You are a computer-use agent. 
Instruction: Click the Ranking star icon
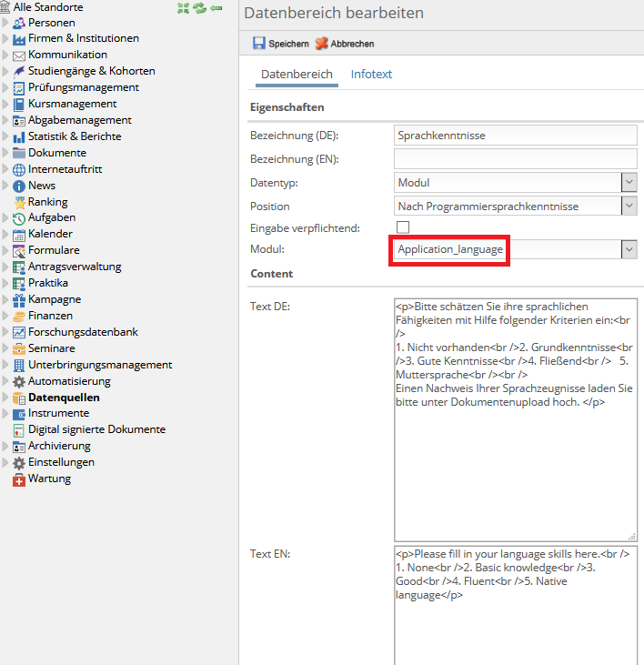point(19,202)
